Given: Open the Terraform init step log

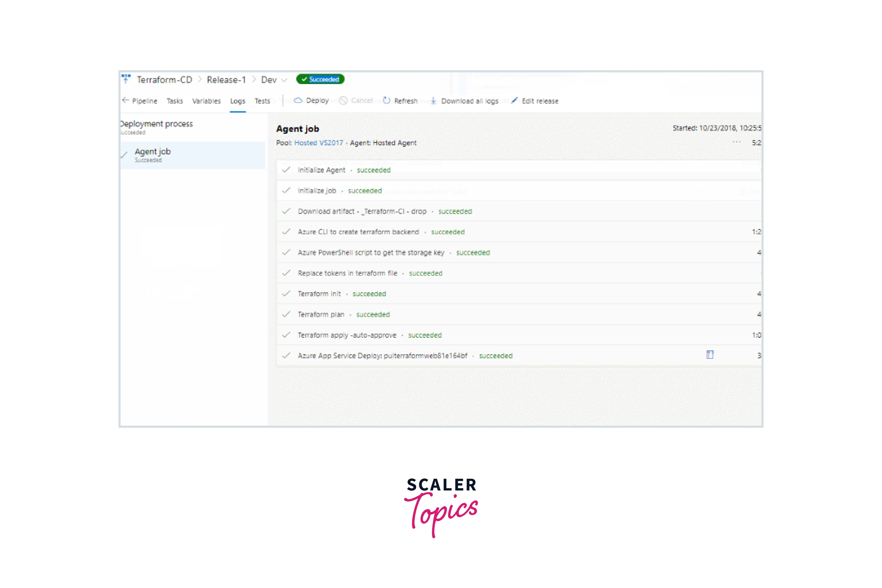Looking at the screenshot, I should [x=319, y=294].
